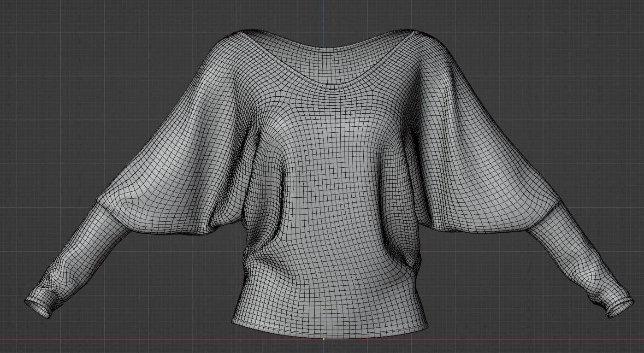
Task: Click the orange object origin point
Action: coord(324,339)
